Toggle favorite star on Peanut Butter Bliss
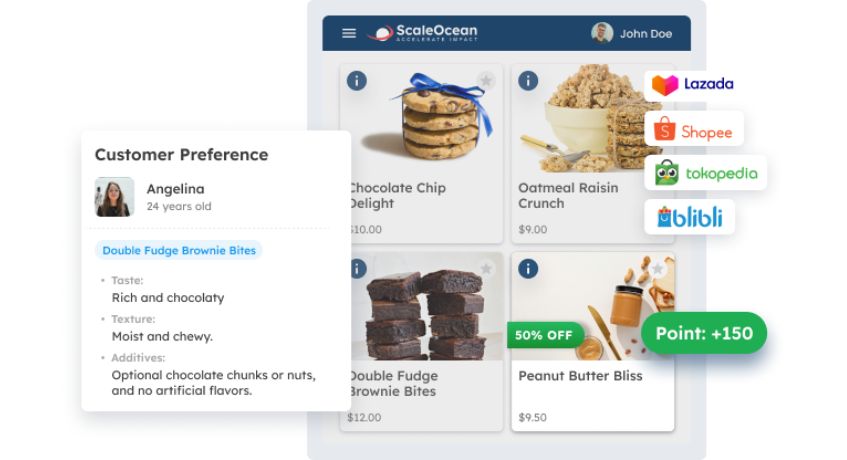Viewport: 847px width, 460px height. pos(658,268)
